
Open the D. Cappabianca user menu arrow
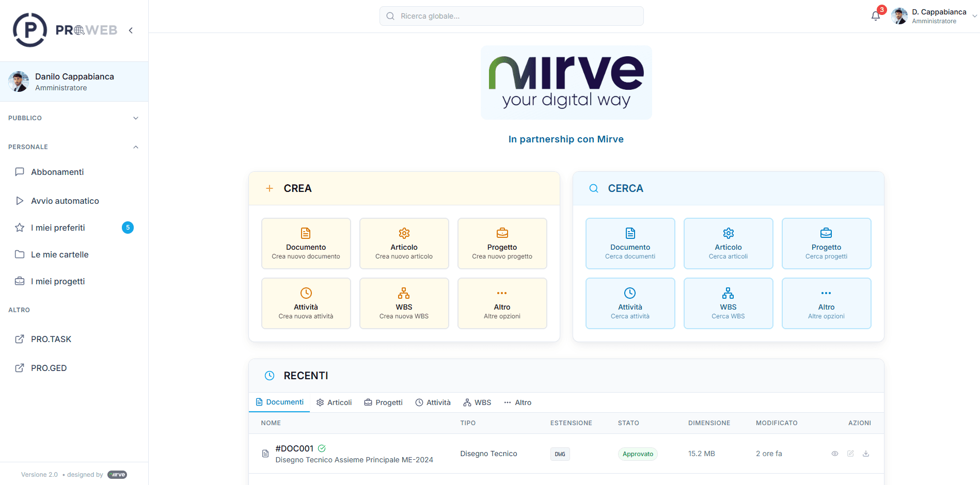[x=974, y=16]
